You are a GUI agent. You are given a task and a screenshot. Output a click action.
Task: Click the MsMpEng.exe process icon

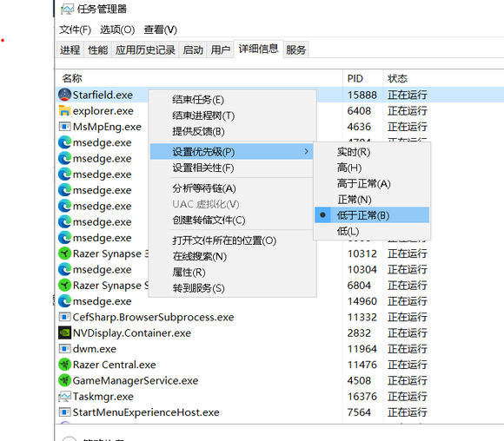[x=64, y=127]
